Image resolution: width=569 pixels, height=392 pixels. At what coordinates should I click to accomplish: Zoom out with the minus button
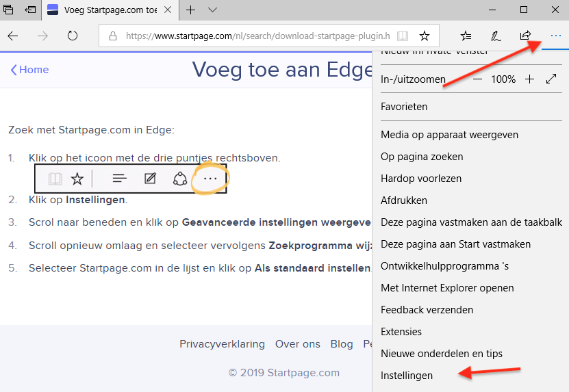point(477,79)
